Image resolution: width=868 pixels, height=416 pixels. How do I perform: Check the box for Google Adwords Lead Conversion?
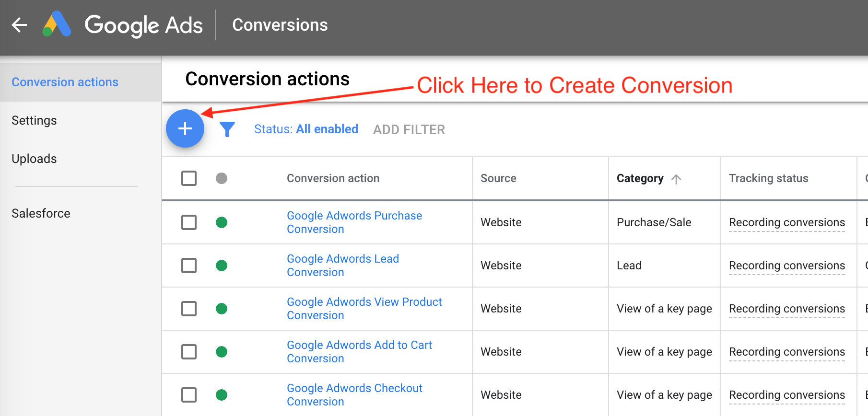coord(189,266)
